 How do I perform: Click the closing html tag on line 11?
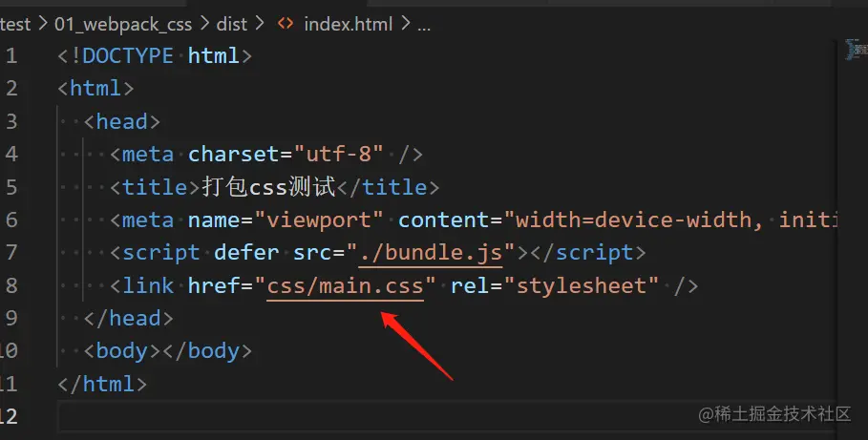point(102,384)
